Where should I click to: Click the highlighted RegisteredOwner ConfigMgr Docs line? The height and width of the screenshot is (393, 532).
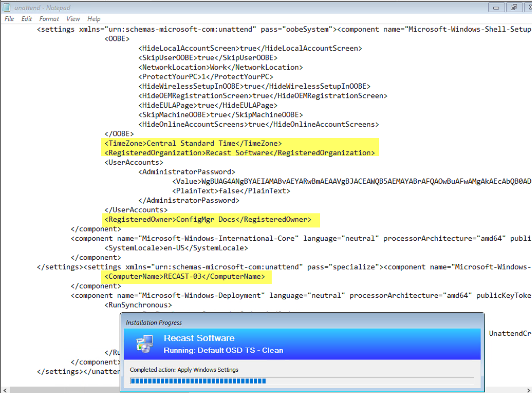[x=208, y=219]
